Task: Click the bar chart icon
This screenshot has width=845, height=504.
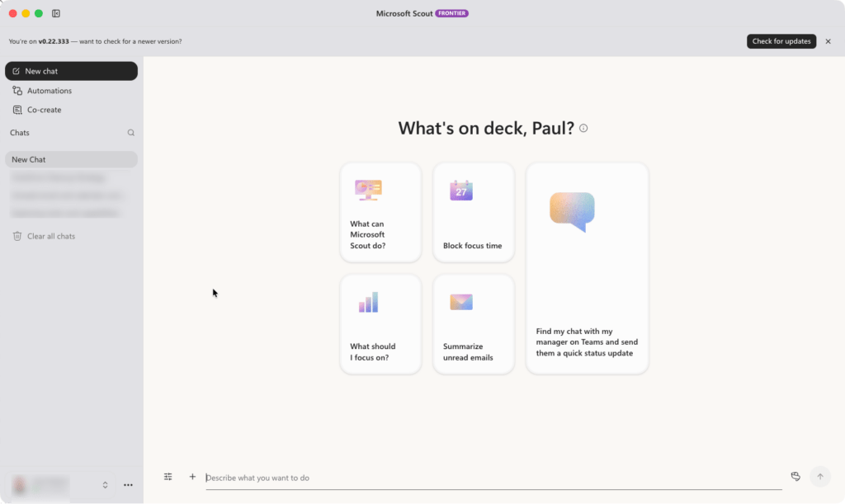Action: pos(369,303)
